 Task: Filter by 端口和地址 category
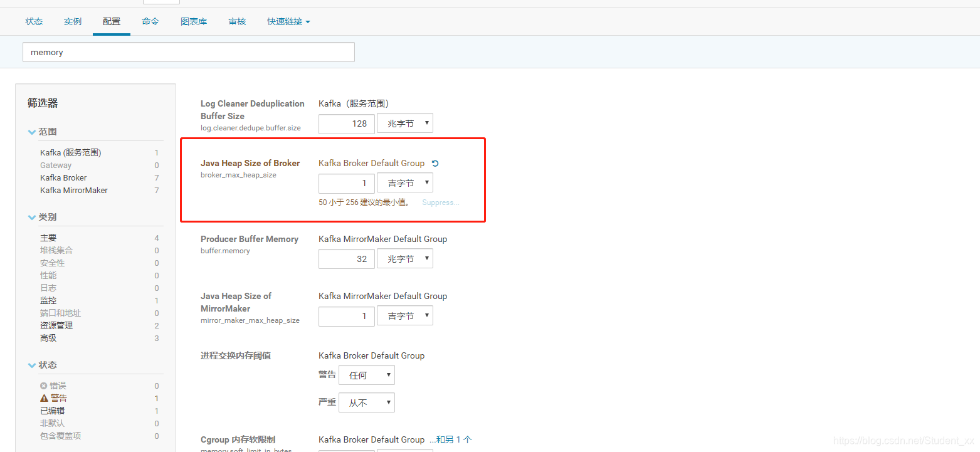[61, 313]
